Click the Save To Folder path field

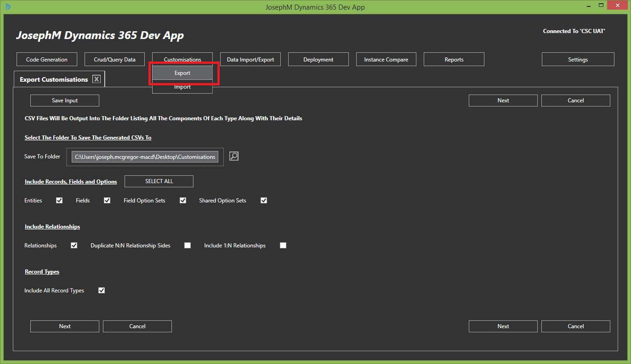pos(145,157)
